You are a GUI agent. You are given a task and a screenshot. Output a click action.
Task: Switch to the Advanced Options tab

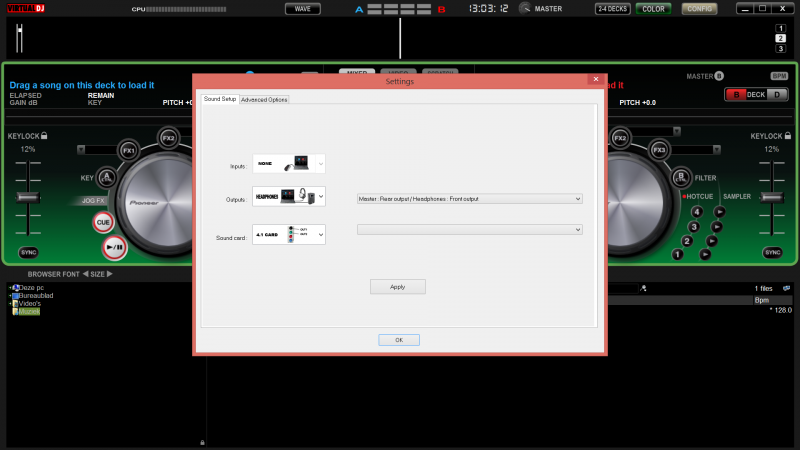pos(264,99)
